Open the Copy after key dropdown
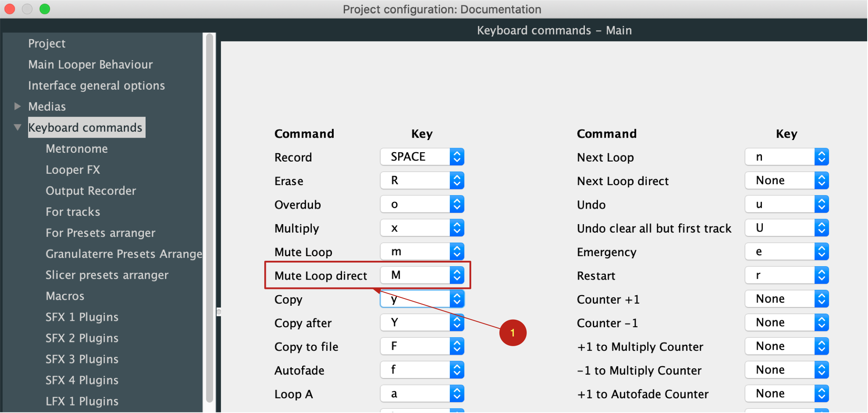This screenshot has width=868, height=413. click(422, 323)
